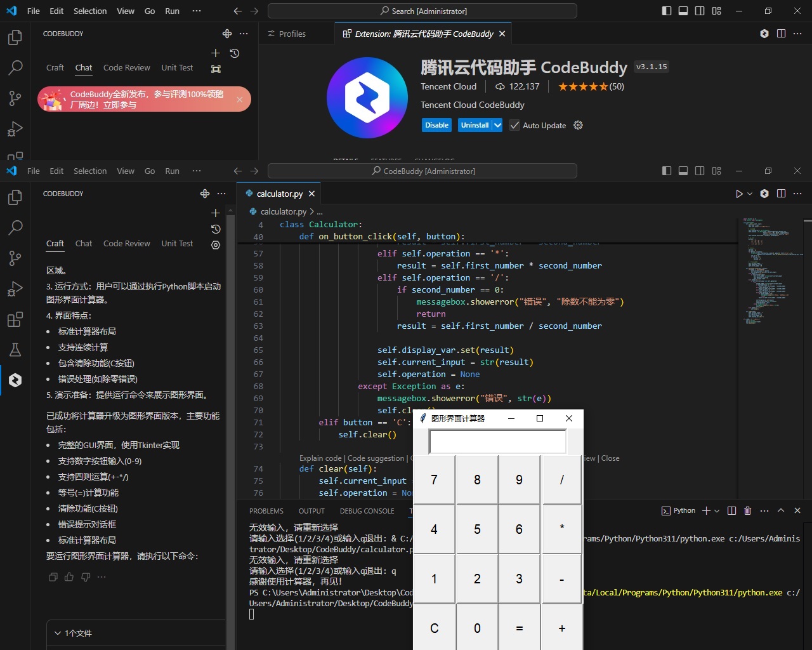
Task: Click the calculator C clear button
Action: [x=435, y=627]
